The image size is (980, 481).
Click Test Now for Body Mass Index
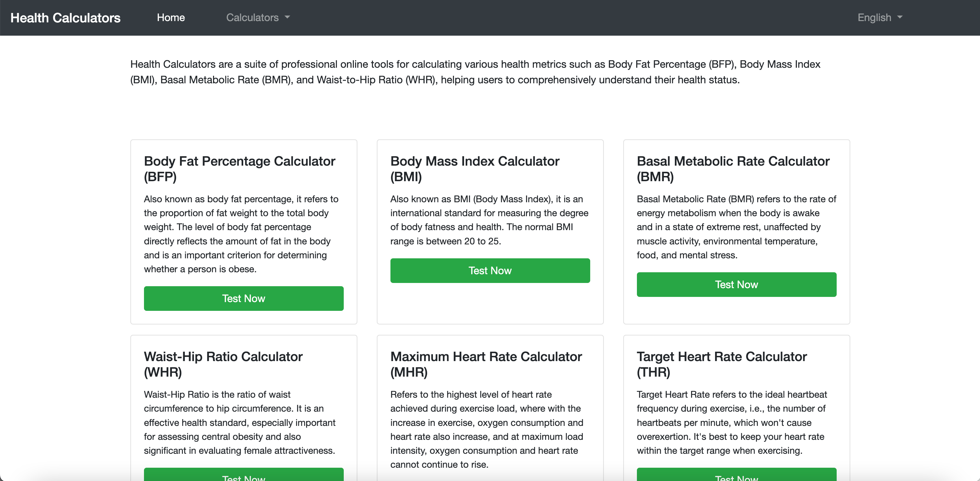click(490, 270)
